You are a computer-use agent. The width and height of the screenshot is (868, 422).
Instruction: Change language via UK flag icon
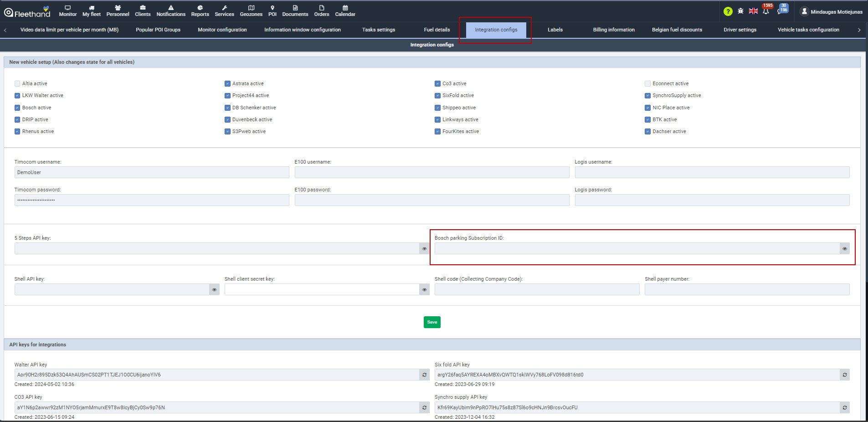(754, 11)
